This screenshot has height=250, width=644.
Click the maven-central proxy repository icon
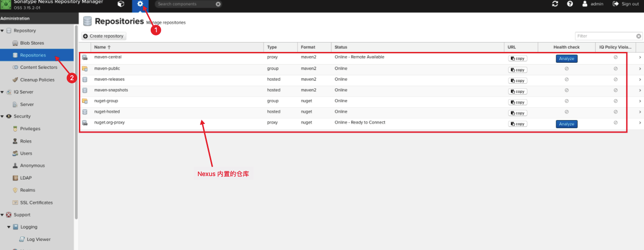[85, 58]
